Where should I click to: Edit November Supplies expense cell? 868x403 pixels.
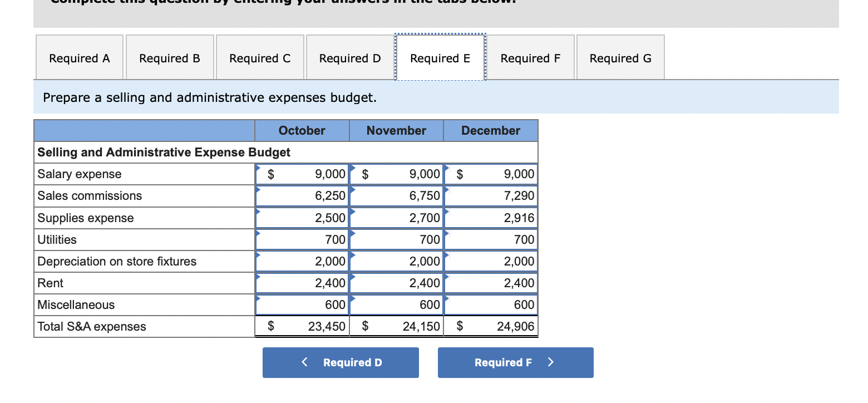(397, 218)
